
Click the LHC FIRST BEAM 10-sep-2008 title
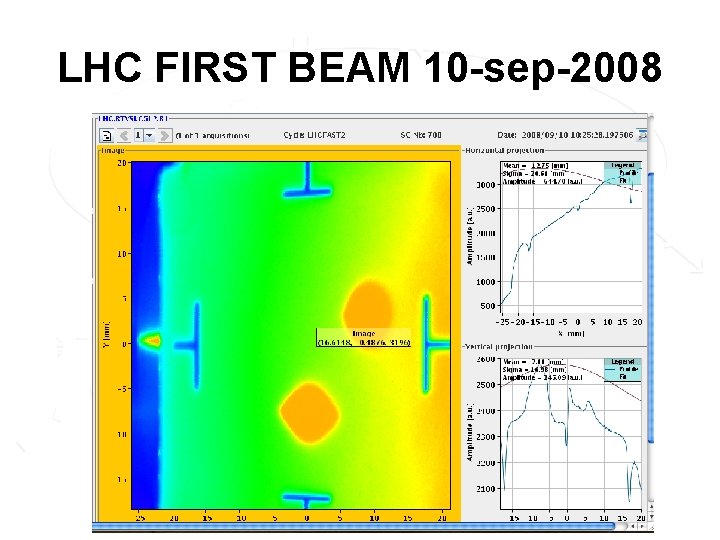coord(360,68)
